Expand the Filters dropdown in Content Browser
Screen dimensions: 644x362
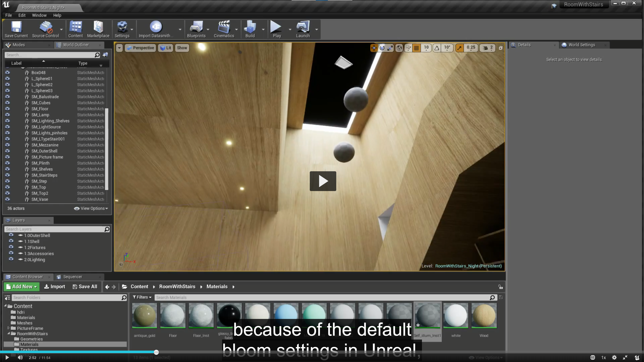point(142,297)
